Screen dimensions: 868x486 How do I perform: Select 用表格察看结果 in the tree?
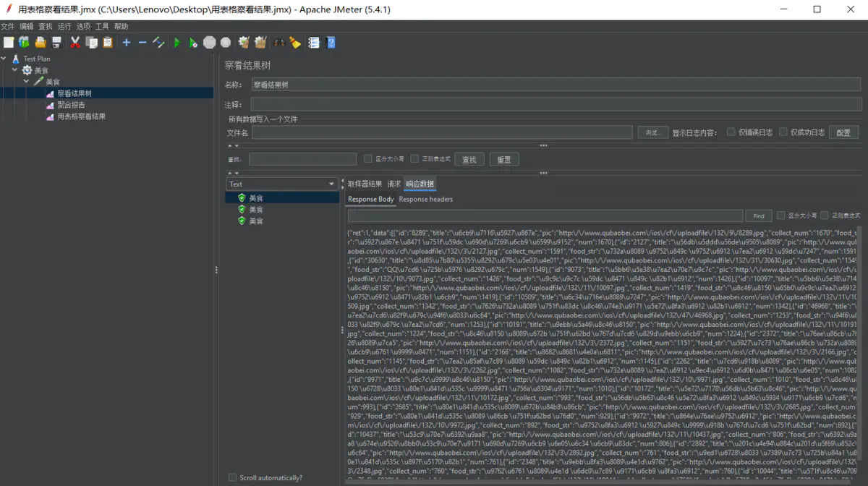point(81,116)
